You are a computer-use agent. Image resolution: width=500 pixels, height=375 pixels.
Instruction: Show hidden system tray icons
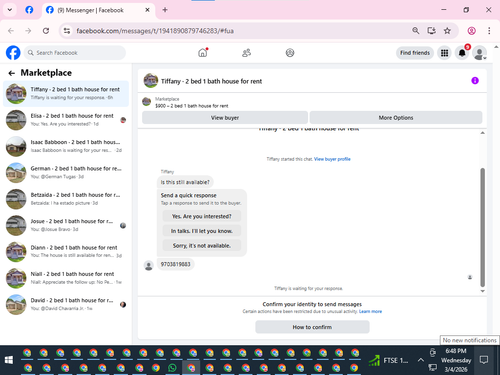pos(421,360)
